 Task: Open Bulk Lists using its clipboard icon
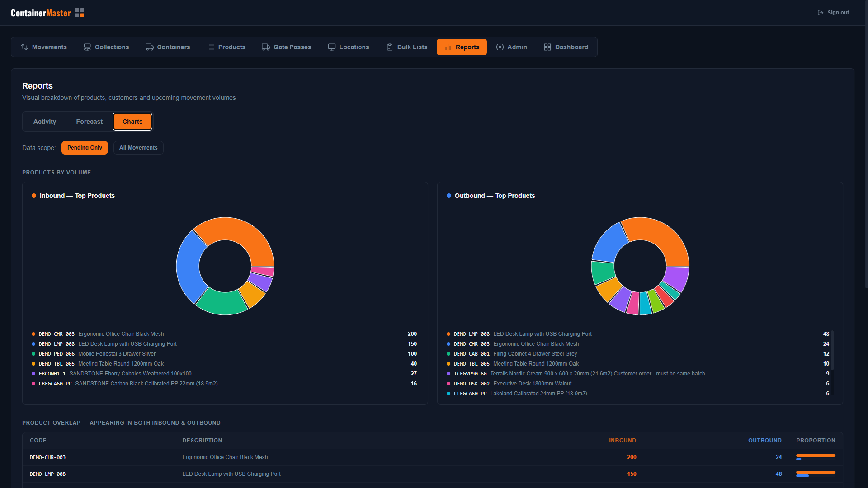pos(389,47)
